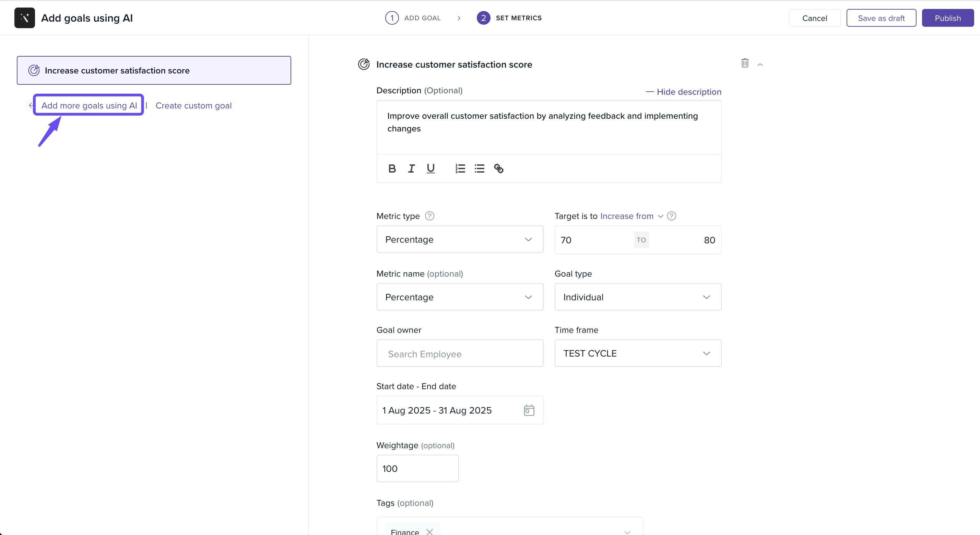Go back to Add Goal step
Screen dimensions: 980x535
413,18
